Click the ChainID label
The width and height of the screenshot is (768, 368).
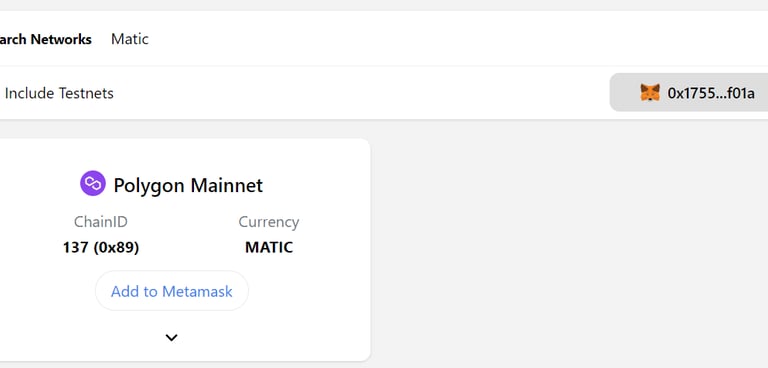(x=101, y=222)
